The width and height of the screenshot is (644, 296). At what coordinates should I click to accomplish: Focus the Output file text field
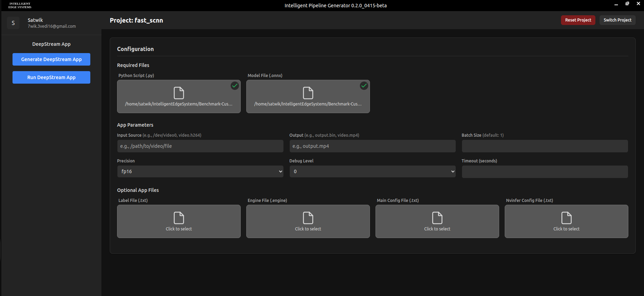(373, 146)
